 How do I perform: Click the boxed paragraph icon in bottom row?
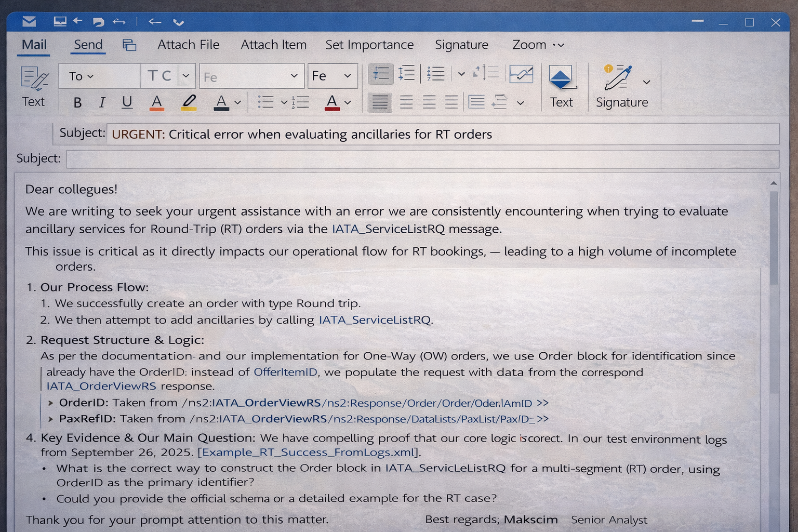click(476, 102)
